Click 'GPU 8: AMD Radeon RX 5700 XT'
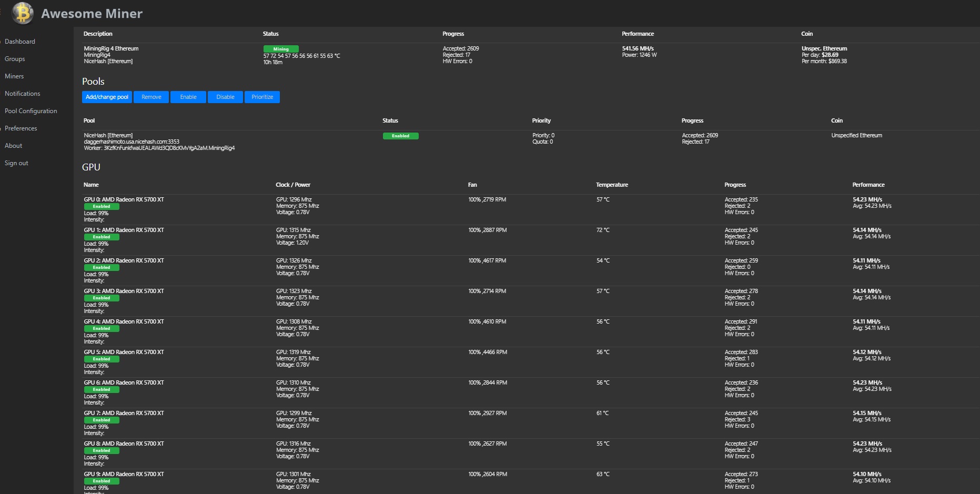The height and width of the screenshot is (494, 980). 124,443
